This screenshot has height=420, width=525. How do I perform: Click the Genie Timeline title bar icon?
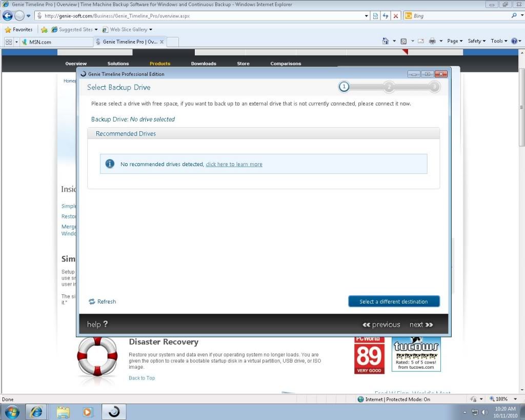point(84,74)
